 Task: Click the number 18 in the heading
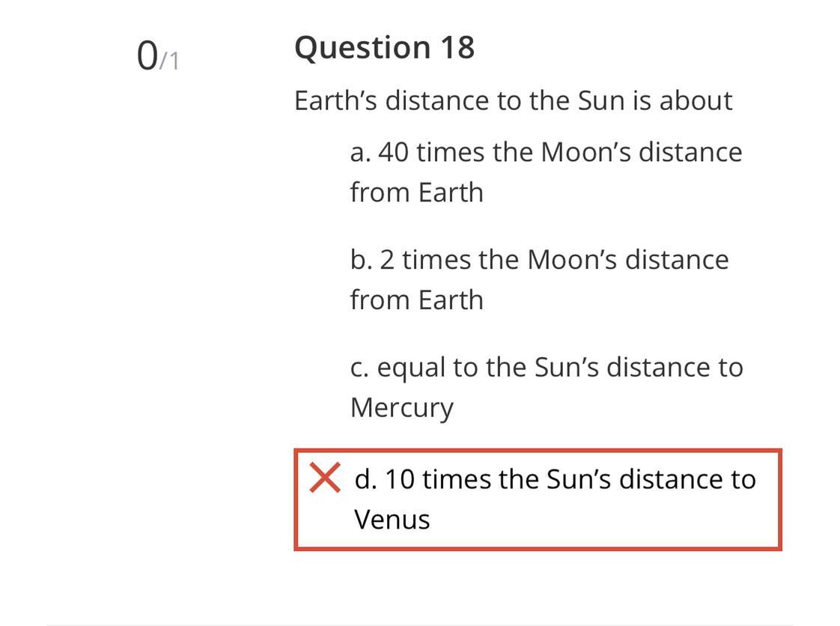457,48
